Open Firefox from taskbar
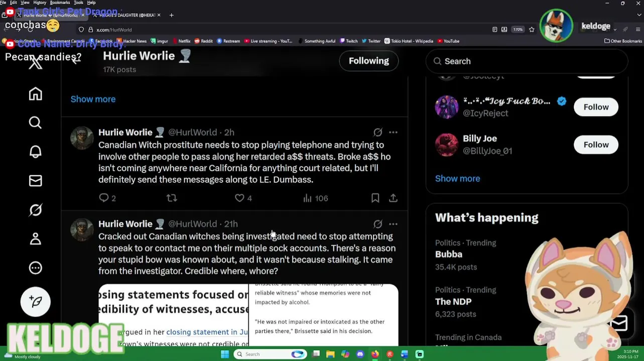 [375, 354]
